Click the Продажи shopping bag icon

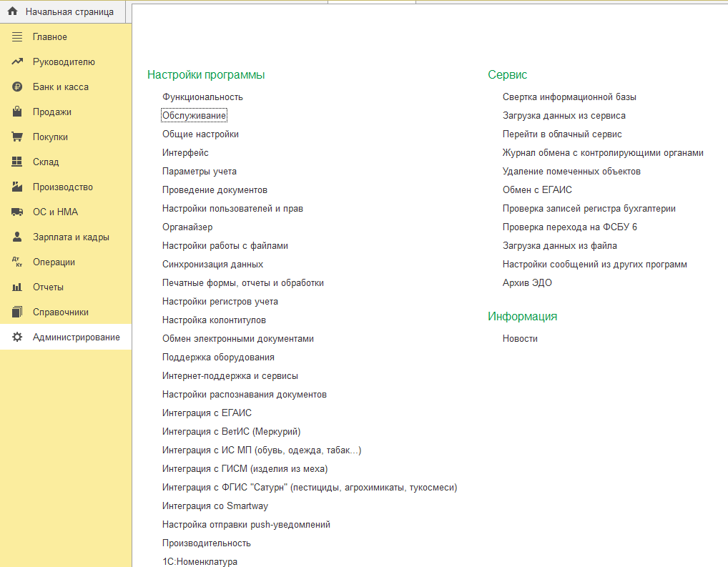pyautogui.click(x=17, y=112)
